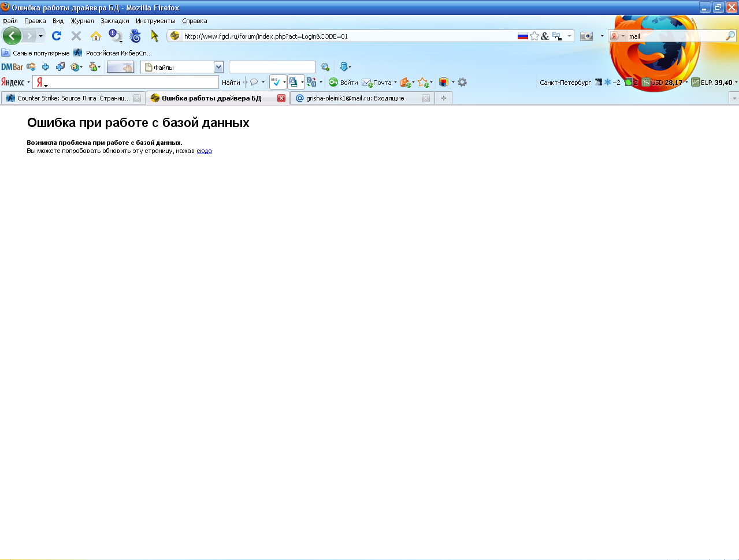Click the Russian flag icon in address bar
Viewport: 739px width, 560px height.
(x=522, y=36)
